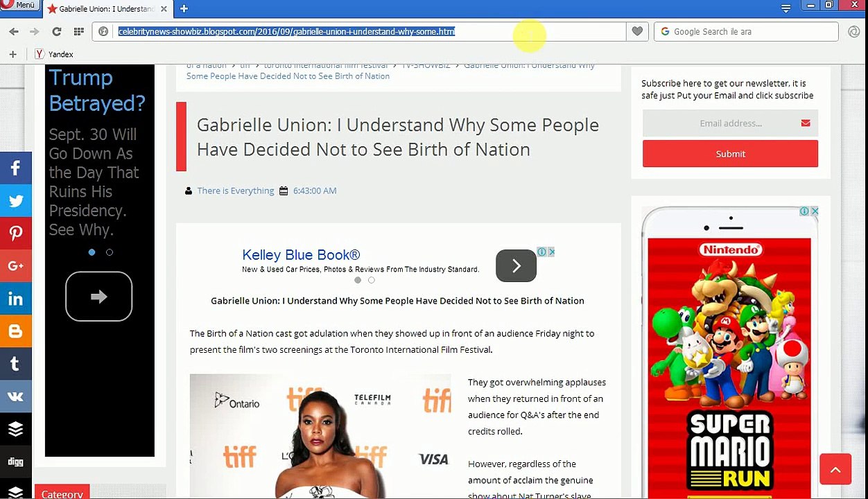Screen dimensions: 868x499
Task: Share the article on Facebook
Action: tap(15, 168)
